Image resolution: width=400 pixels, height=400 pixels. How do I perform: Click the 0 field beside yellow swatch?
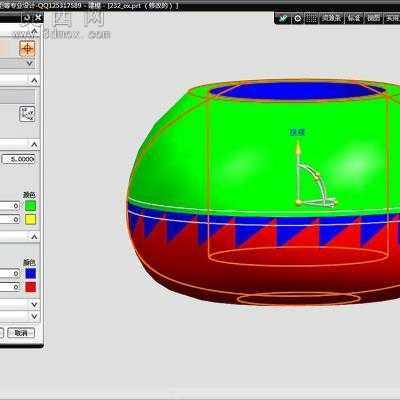tap(10, 219)
